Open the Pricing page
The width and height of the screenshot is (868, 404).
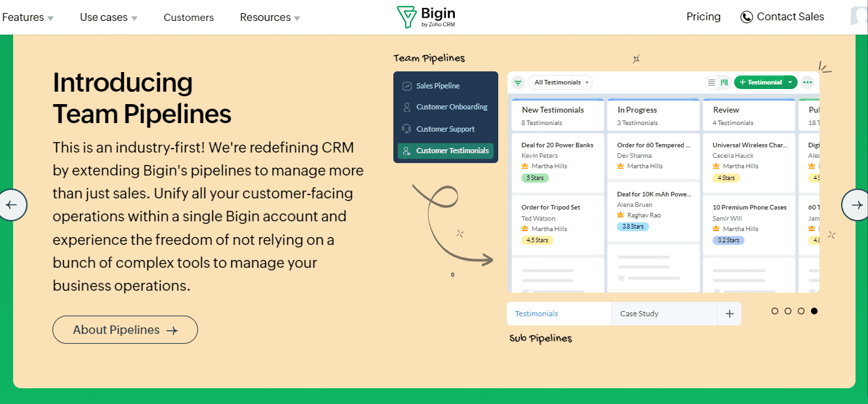coord(703,17)
